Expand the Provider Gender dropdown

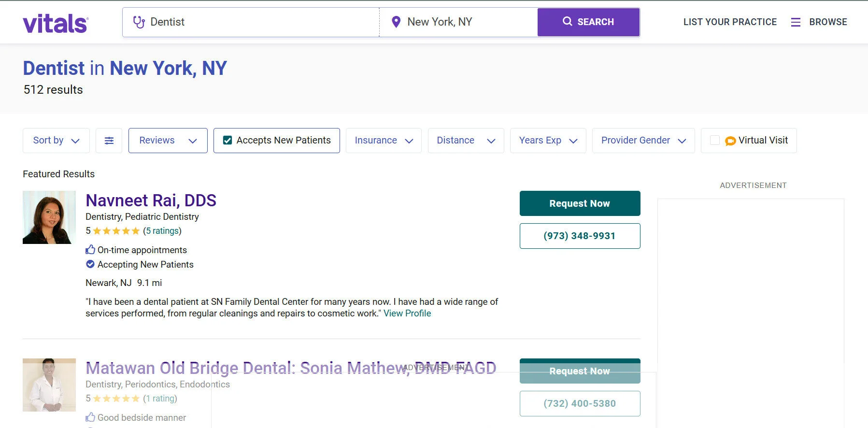click(x=643, y=141)
